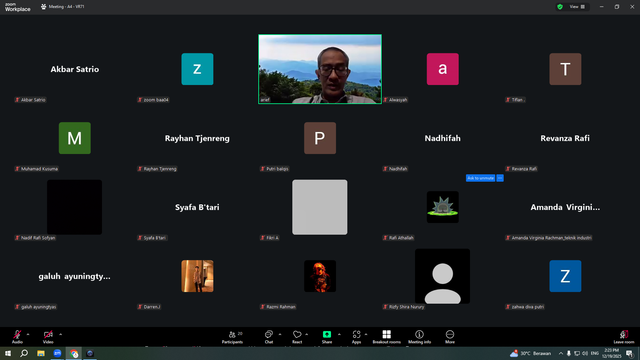The width and height of the screenshot is (640, 360).
Task: Open Breakout rooms
Action: (x=387, y=337)
